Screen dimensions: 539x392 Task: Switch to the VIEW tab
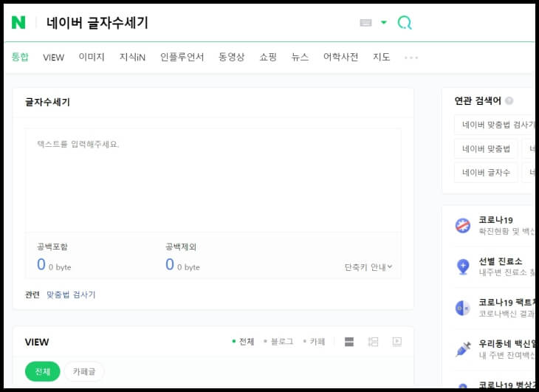click(x=53, y=58)
